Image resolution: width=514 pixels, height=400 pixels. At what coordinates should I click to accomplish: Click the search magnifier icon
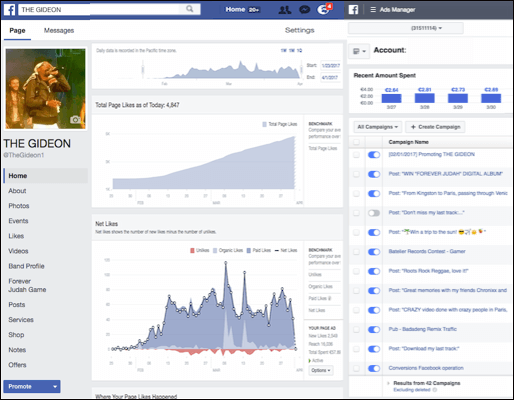(x=189, y=9)
